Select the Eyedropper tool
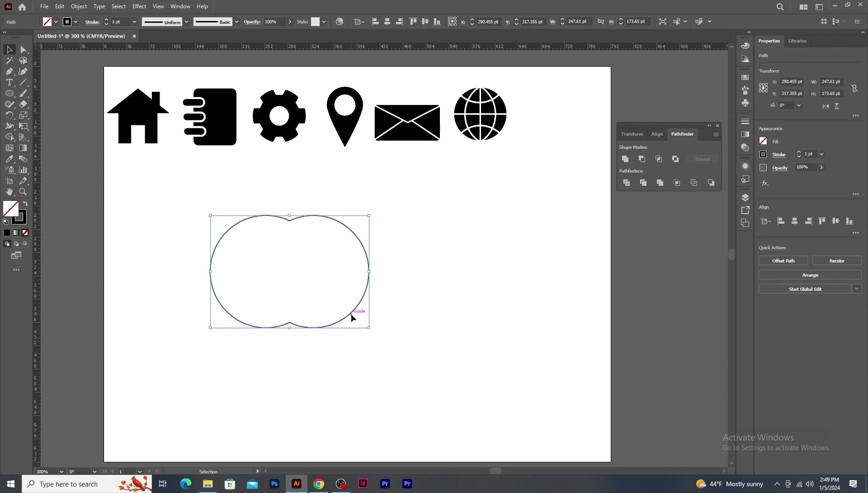The width and height of the screenshot is (868, 493). coord(9,159)
